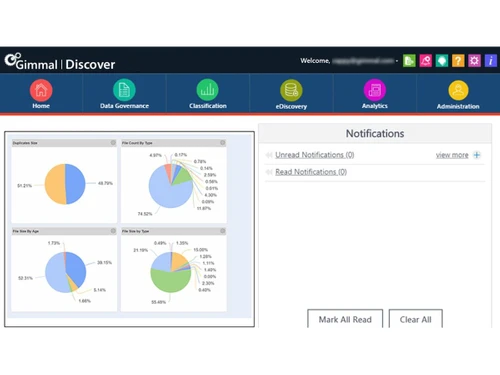The image size is (500, 375).
Task: Open the eDiscovery database icon
Action: click(x=291, y=90)
